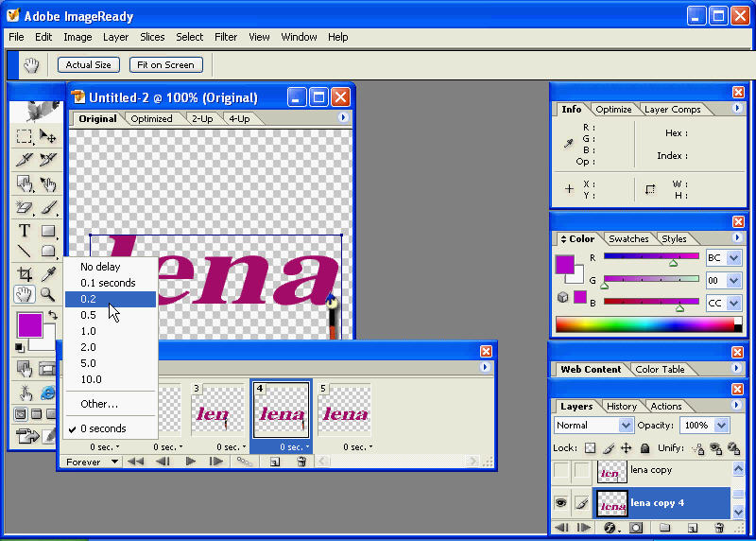
Task: Pick the Eyedropper tool in toolbox
Action: tap(46, 273)
